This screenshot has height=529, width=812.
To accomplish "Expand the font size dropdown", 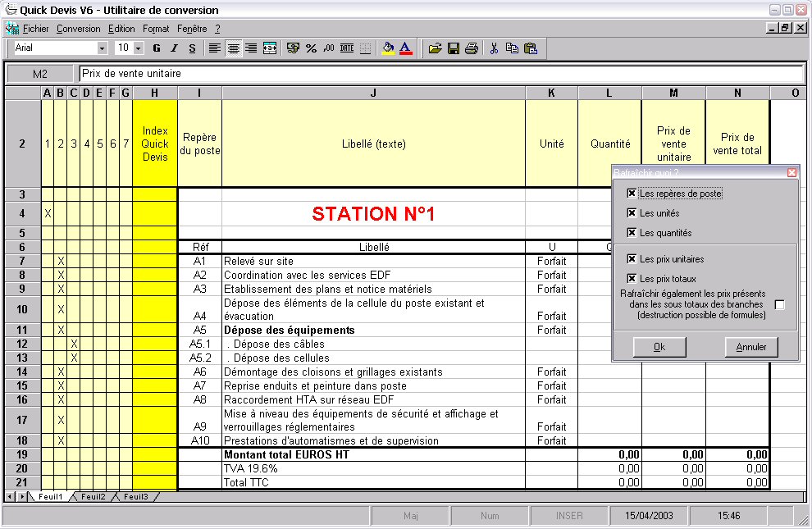I will [x=139, y=48].
